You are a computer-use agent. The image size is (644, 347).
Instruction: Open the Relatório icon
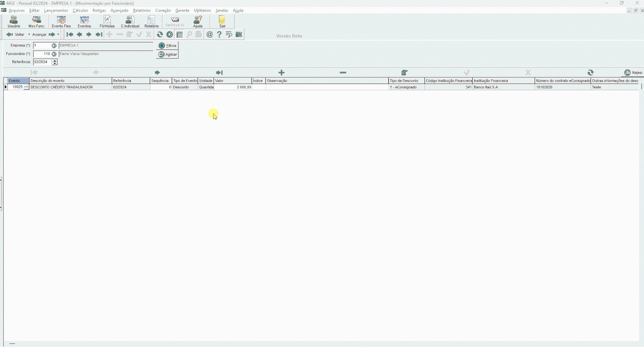tap(151, 21)
